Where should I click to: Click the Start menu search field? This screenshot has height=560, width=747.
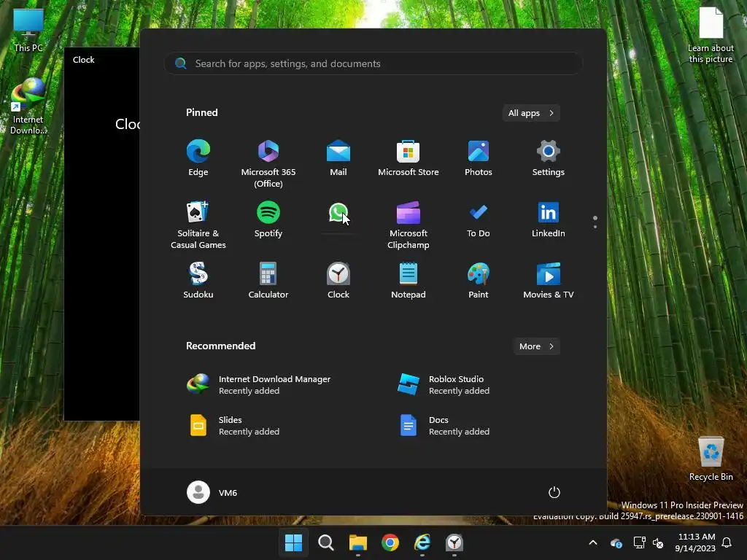coord(373,63)
